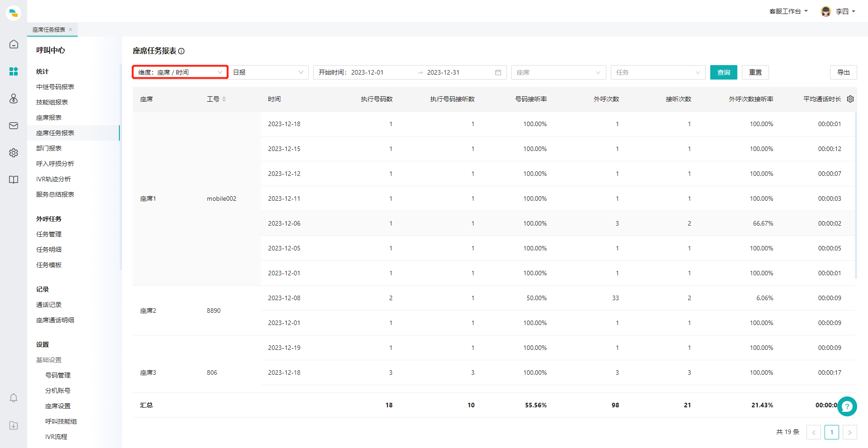The image size is (868, 448).
Task: Click the 66.67% answer rate cell
Action: [x=763, y=223]
